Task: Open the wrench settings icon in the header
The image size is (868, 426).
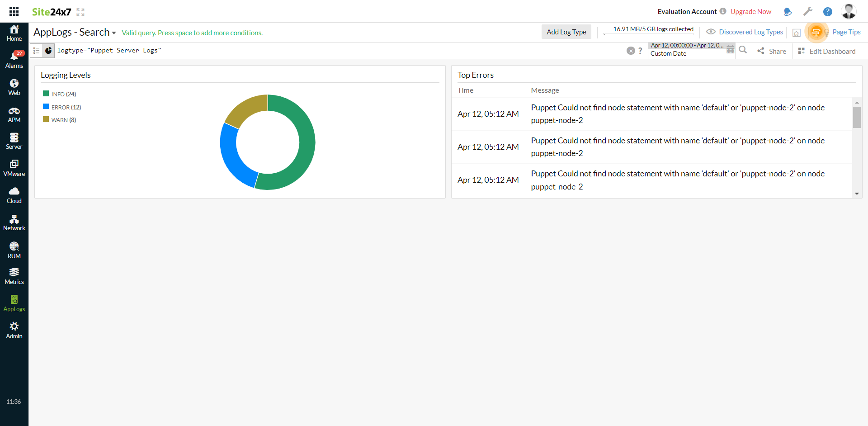Action: [808, 11]
